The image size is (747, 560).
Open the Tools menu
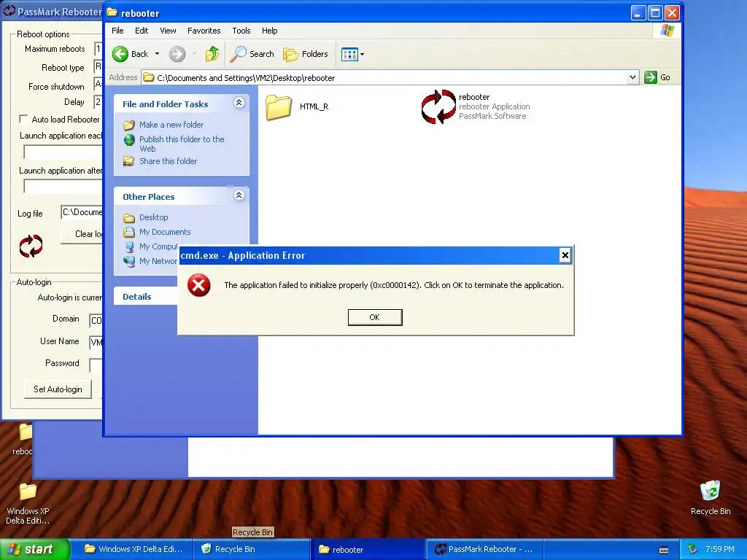(241, 31)
